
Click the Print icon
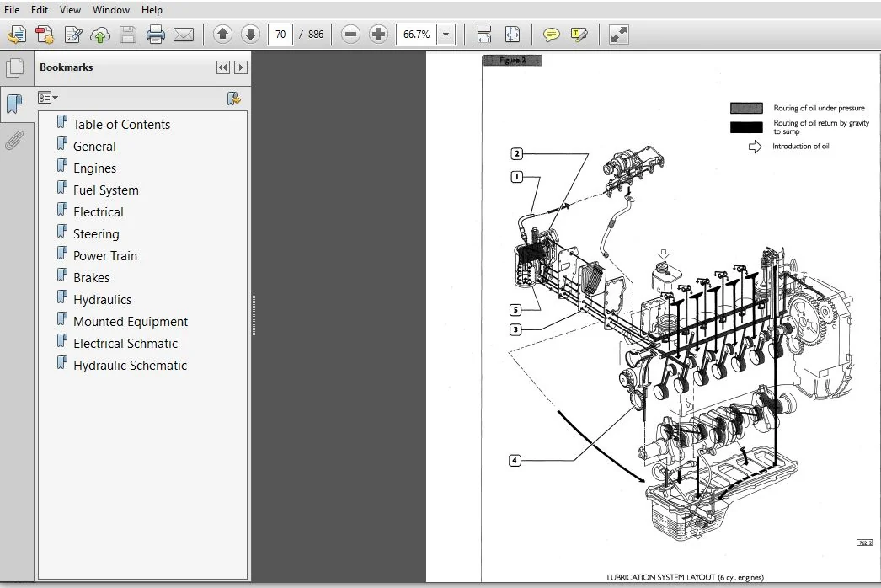coord(156,35)
